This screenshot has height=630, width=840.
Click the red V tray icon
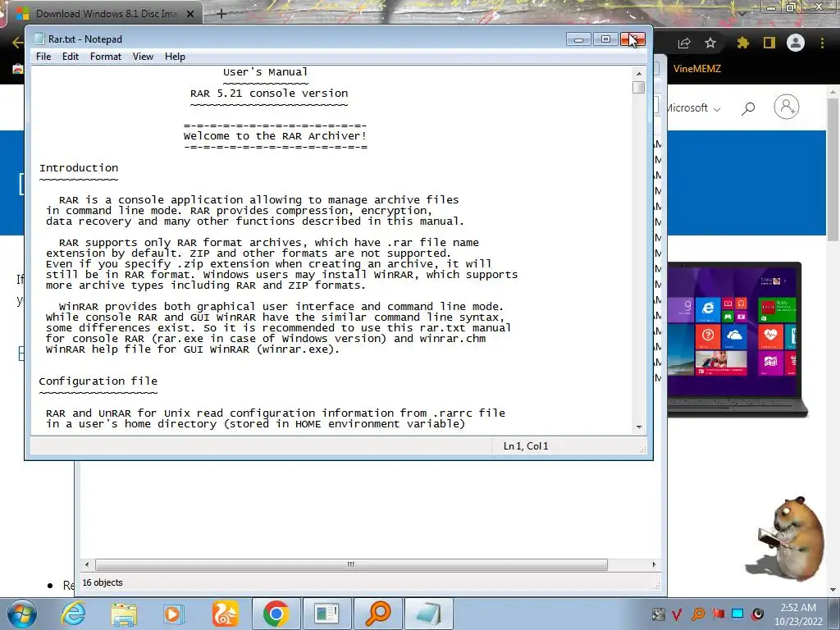coord(677,614)
